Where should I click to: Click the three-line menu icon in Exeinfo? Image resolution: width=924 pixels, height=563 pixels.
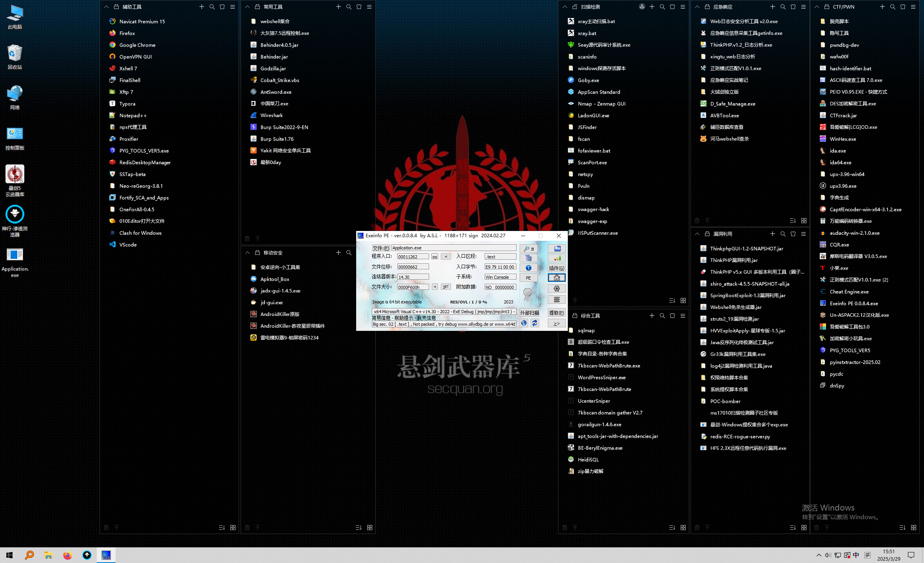point(557,300)
